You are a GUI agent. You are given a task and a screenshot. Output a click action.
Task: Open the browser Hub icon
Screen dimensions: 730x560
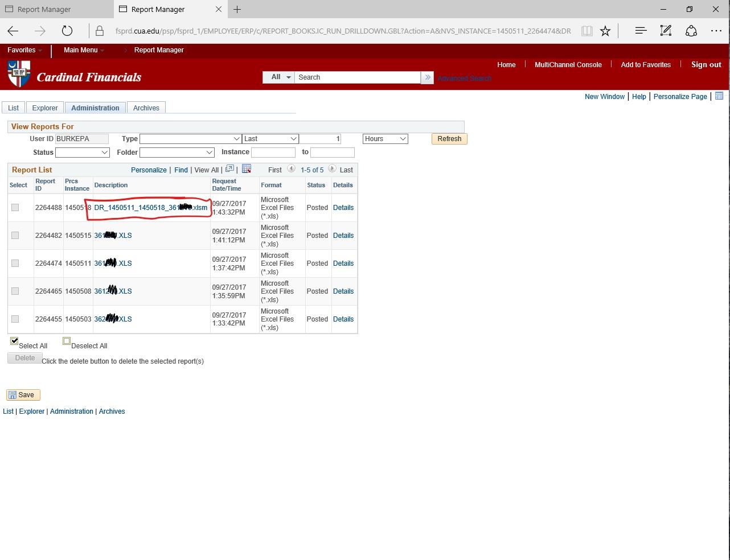pos(641,31)
